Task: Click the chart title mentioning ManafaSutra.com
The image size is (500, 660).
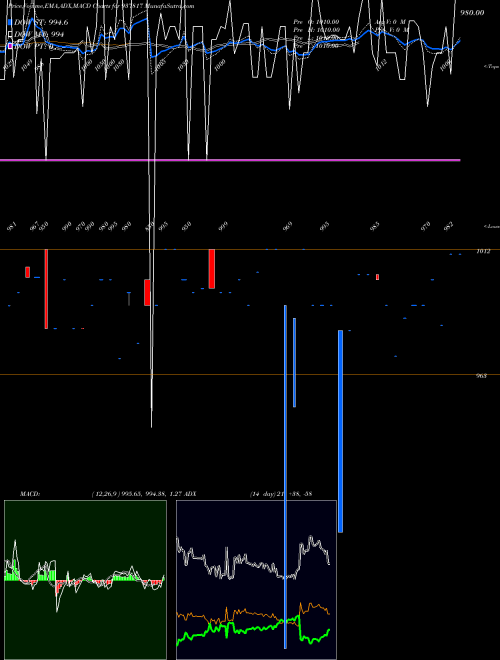Action: pyautogui.click(x=101, y=6)
